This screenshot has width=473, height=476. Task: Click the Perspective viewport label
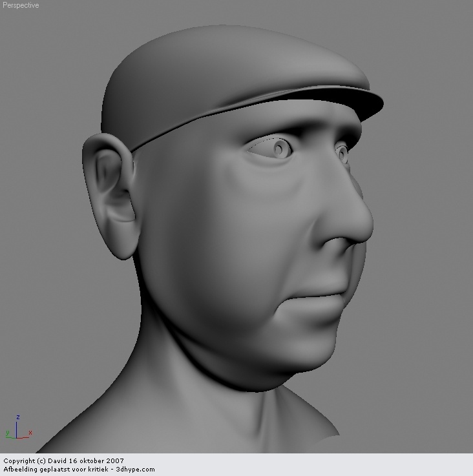pyautogui.click(x=21, y=5)
